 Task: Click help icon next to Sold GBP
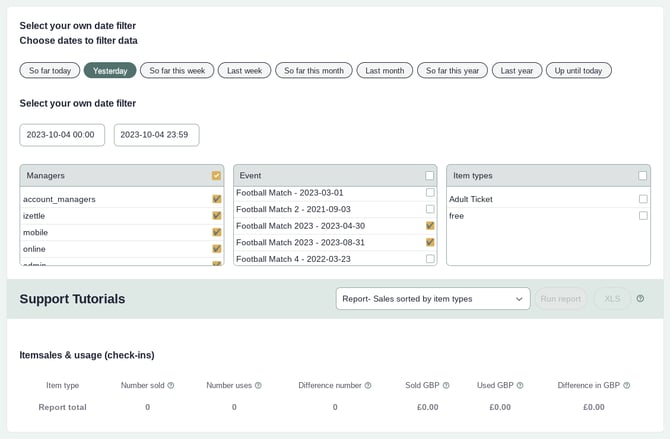click(446, 385)
